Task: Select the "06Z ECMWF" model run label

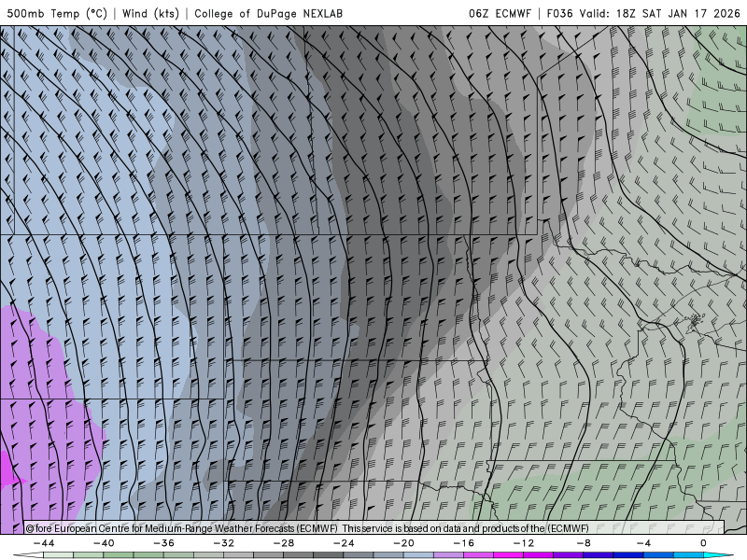Action: [500, 13]
